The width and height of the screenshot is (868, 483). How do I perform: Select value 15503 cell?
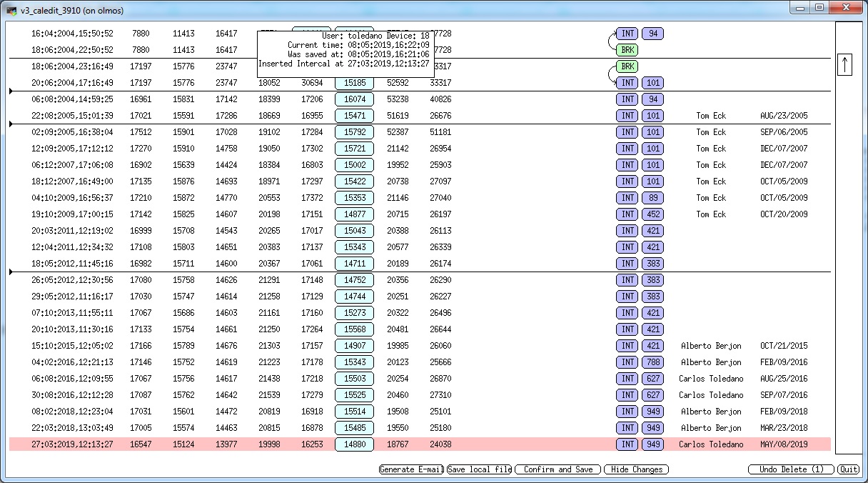coord(355,379)
